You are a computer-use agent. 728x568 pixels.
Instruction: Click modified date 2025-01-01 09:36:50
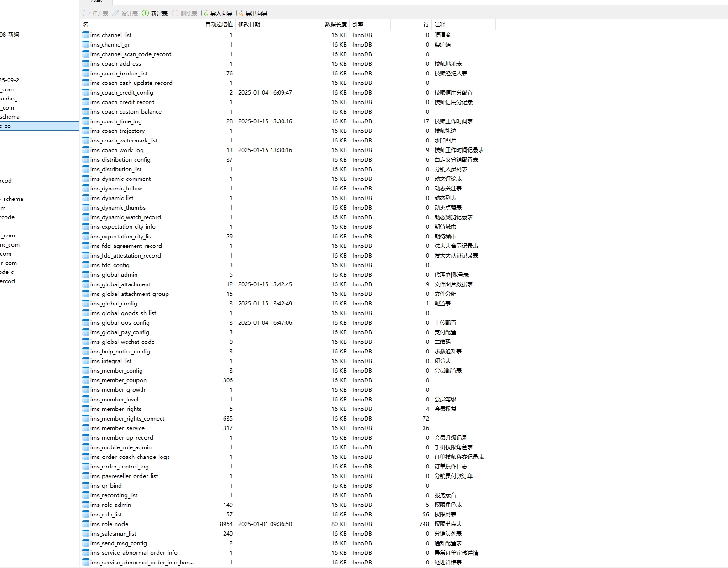coord(265,524)
